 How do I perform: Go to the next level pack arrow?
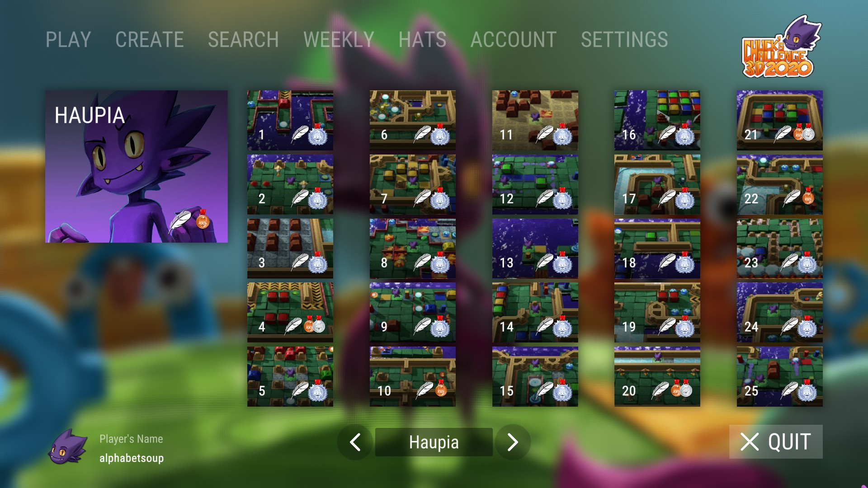[513, 442]
